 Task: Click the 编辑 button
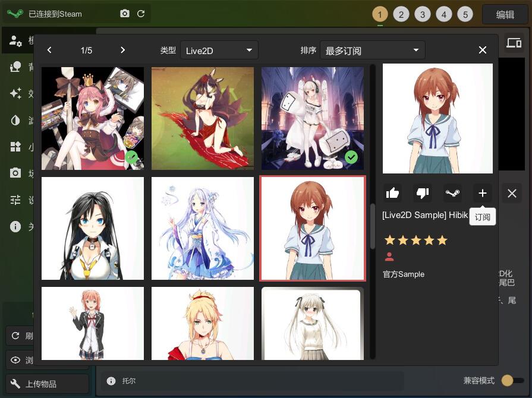point(505,14)
